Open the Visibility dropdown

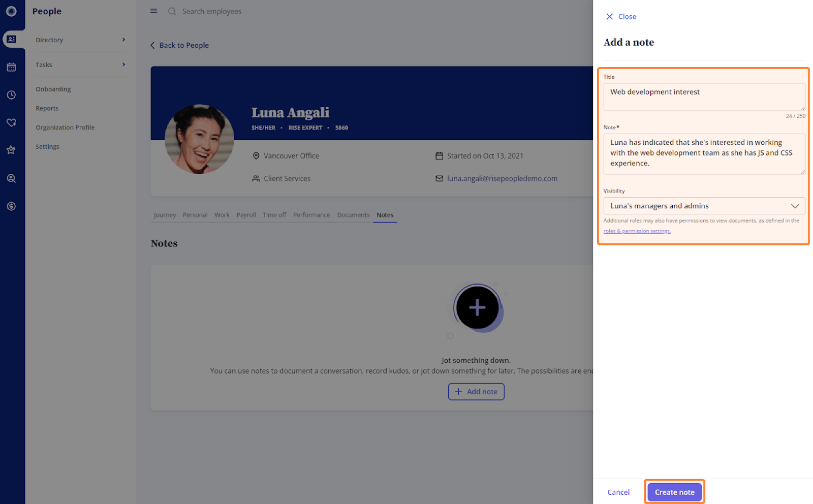(x=704, y=206)
